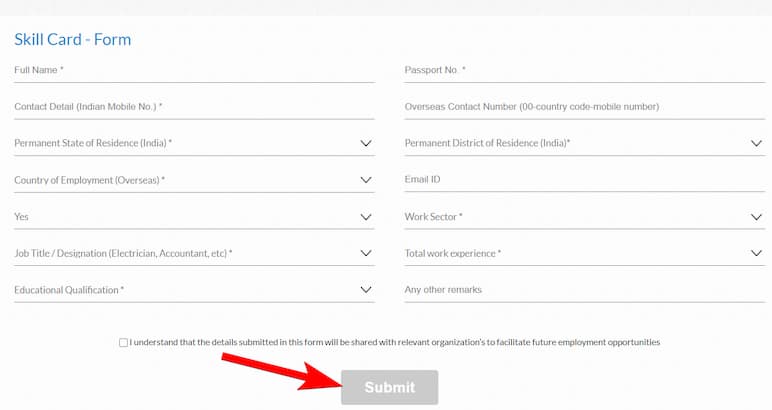Click the Passport No. field

click(x=585, y=70)
